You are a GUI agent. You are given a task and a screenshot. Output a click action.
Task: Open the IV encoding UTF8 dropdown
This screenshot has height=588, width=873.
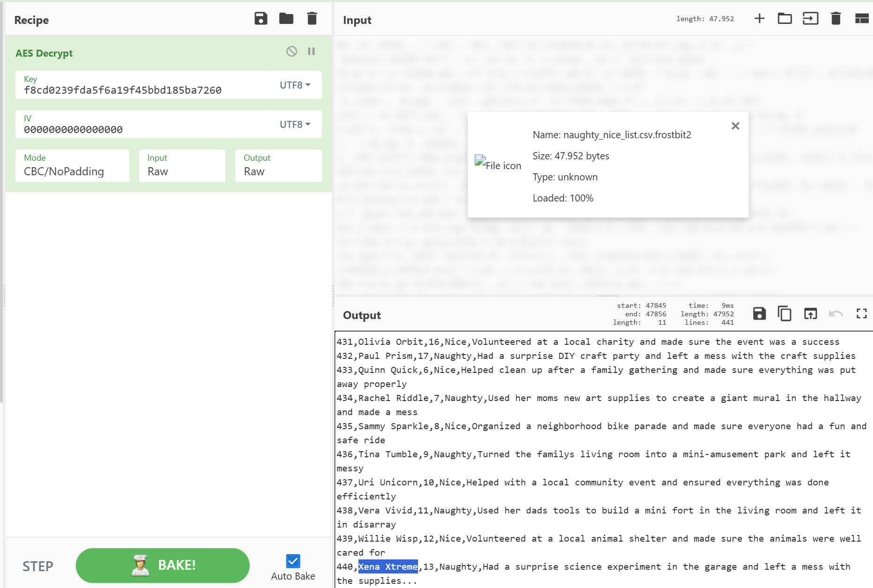[295, 125]
